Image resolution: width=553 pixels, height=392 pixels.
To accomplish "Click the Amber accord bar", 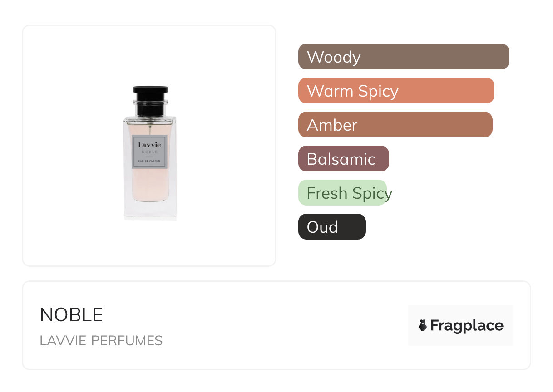I will 395,125.
